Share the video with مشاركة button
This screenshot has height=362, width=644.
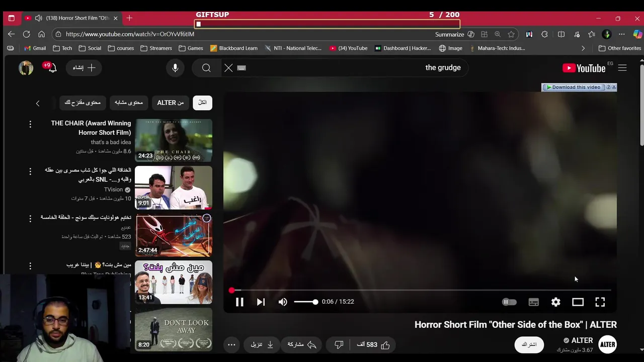pyautogui.click(x=302, y=344)
